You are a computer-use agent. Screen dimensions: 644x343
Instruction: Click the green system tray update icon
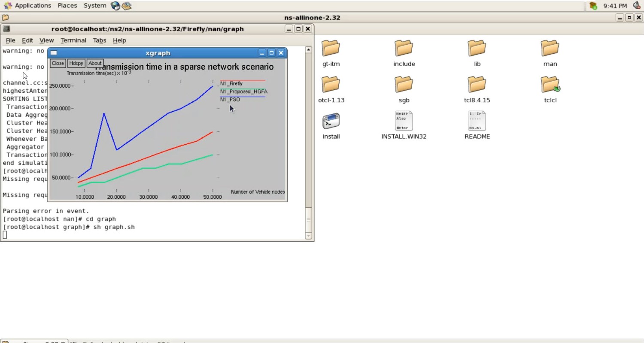tap(593, 6)
